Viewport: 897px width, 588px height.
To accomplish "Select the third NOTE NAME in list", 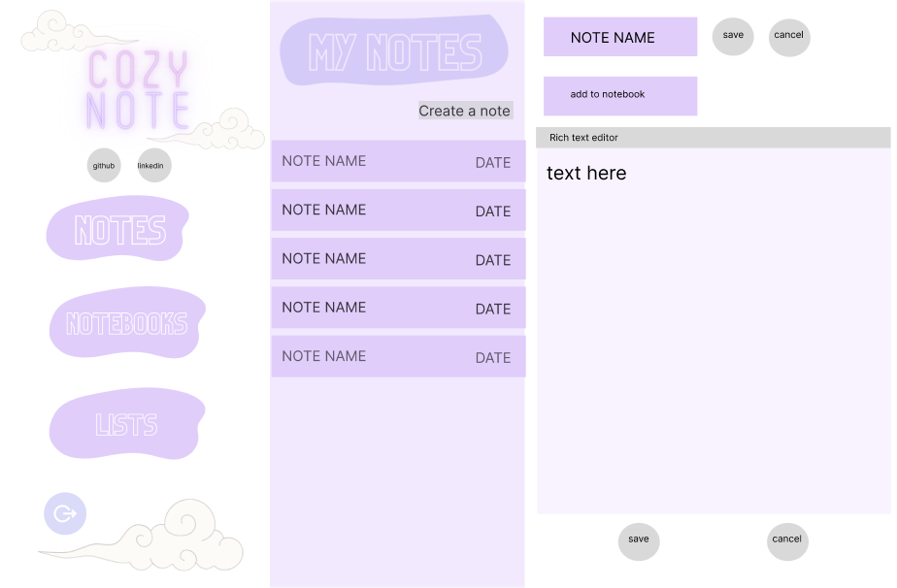I will (x=398, y=258).
